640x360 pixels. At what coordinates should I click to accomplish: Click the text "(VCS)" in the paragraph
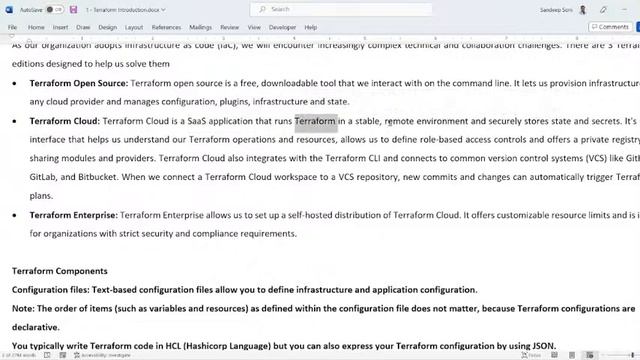click(x=596, y=158)
